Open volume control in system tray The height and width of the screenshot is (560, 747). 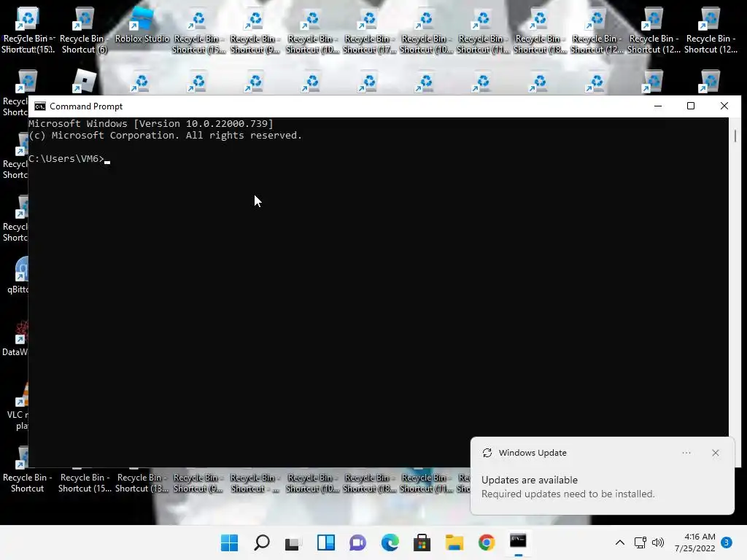point(658,542)
